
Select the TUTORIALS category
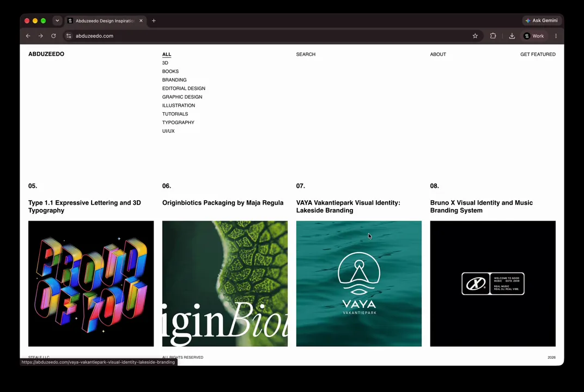click(x=175, y=114)
